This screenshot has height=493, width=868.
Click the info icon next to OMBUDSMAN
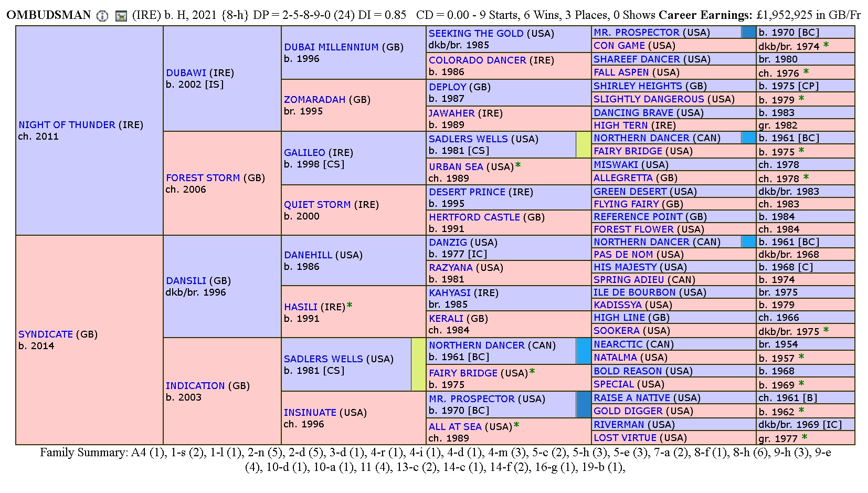102,16
